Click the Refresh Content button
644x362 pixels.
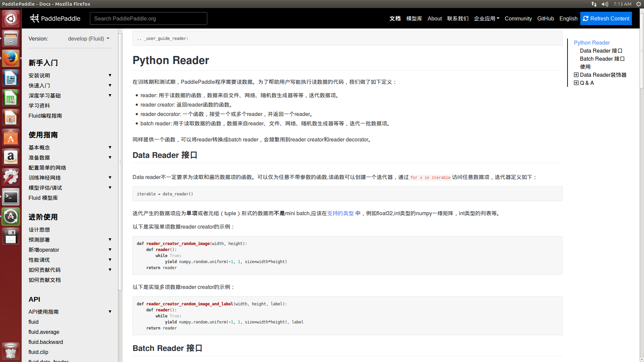pyautogui.click(x=606, y=18)
